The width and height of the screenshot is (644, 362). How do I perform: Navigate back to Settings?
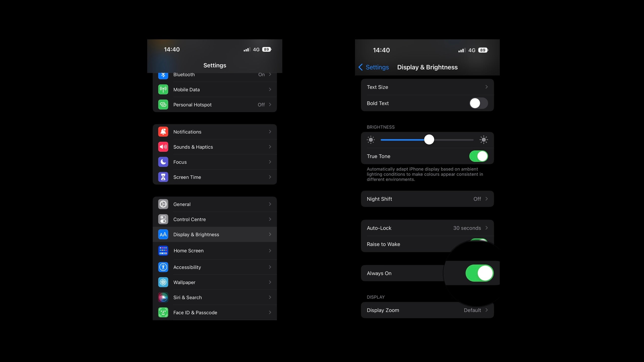point(373,67)
